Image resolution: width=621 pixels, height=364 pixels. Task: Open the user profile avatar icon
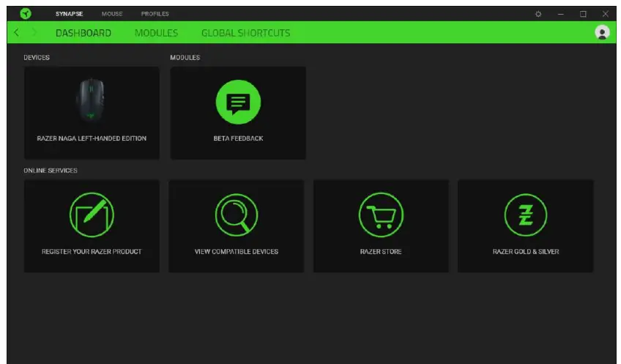[602, 32]
